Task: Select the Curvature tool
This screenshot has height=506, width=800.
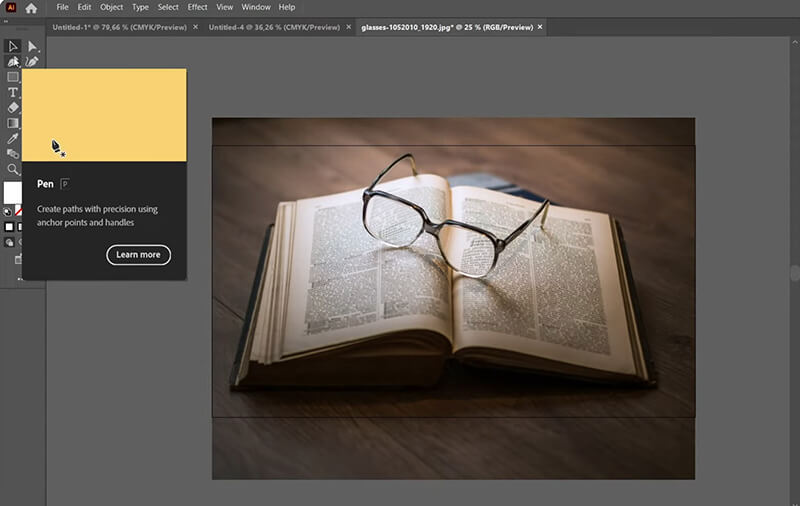Action: (x=32, y=62)
